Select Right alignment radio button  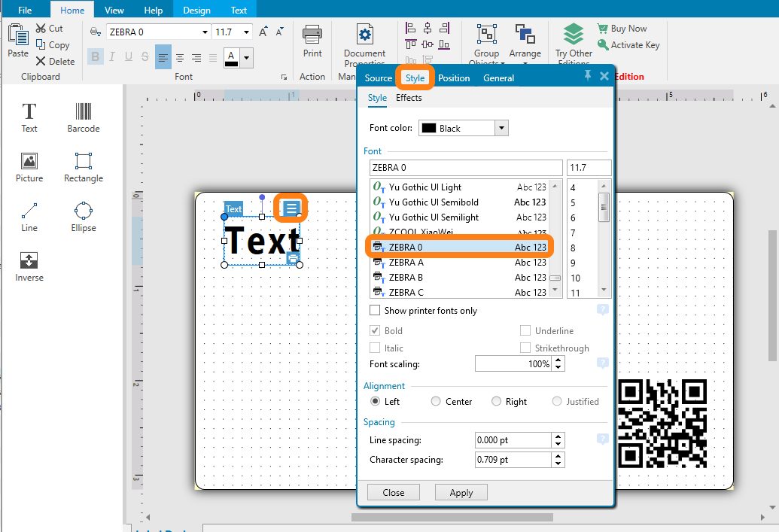496,402
